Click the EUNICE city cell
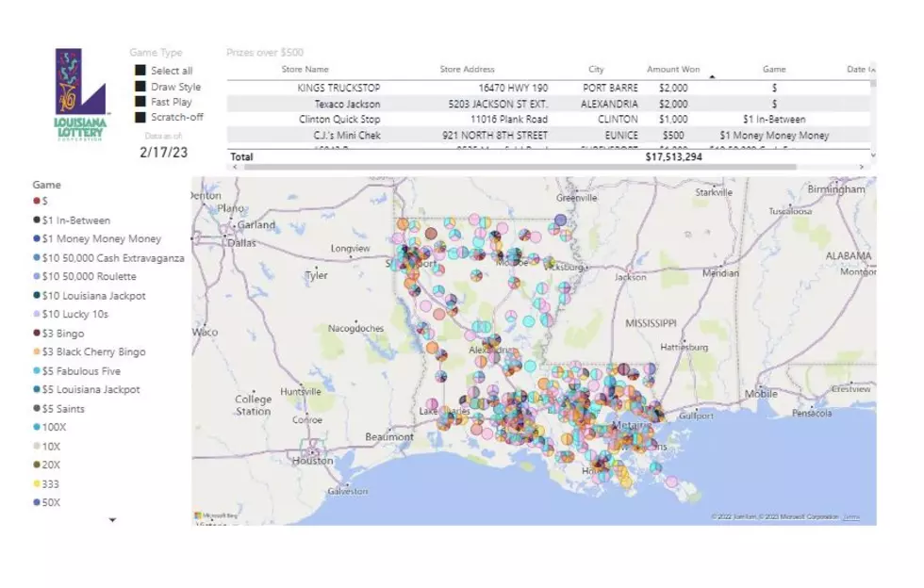Viewport: 924px width, 588px height. 621,135
